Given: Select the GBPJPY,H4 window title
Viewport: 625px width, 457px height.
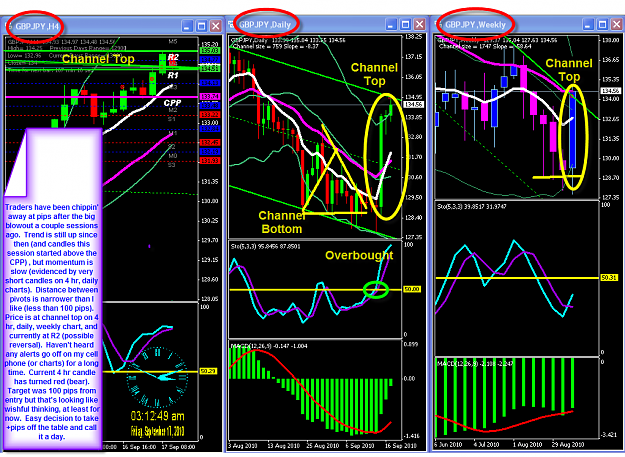Looking at the screenshot, I should [x=37, y=27].
